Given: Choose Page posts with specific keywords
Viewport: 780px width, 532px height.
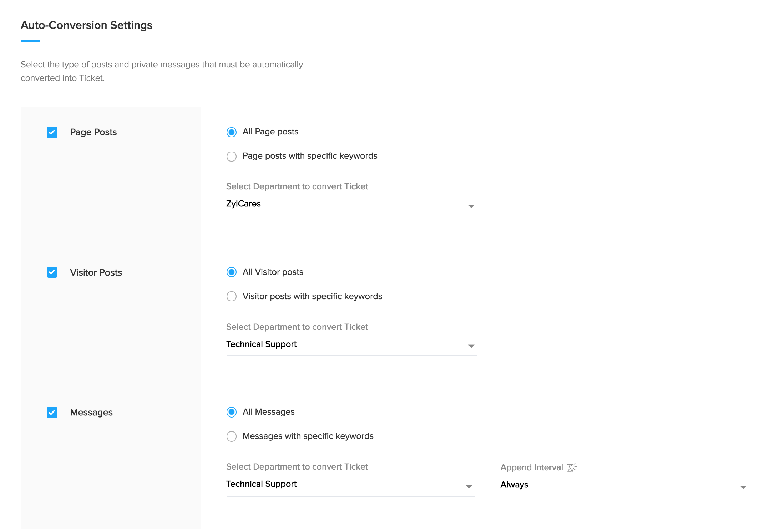Looking at the screenshot, I should [232, 157].
